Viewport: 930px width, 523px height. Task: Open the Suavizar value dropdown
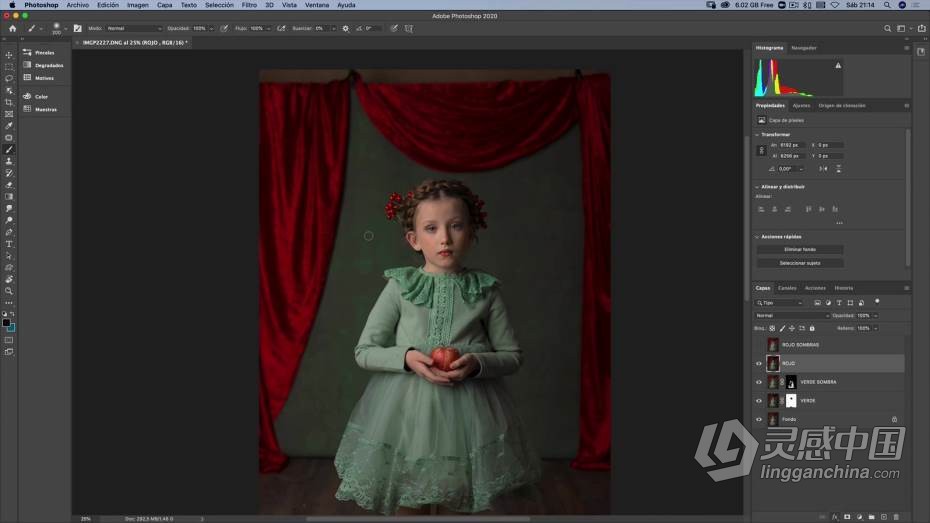pyautogui.click(x=333, y=28)
